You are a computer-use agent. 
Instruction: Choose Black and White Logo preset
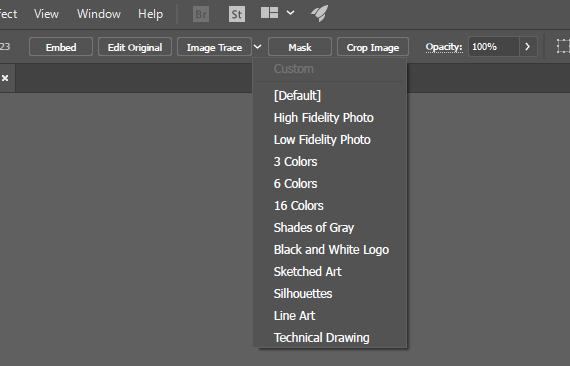pyautogui.click(x=330, y=250)
